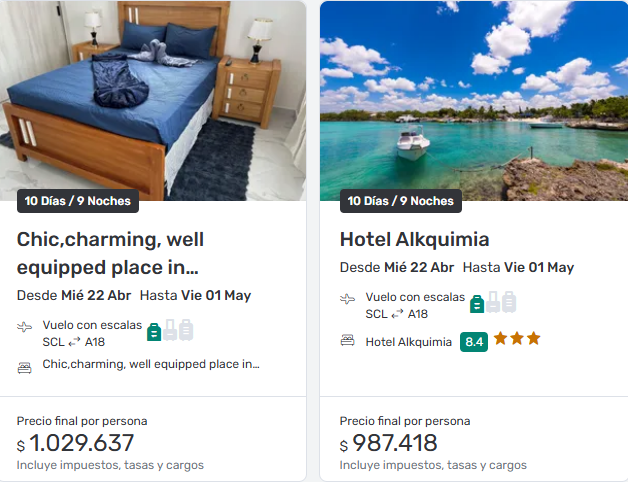Screen dimensions: 628x482
Task: Click the airplane icon in the Hotel Alkquimia card
Action: 348,299
